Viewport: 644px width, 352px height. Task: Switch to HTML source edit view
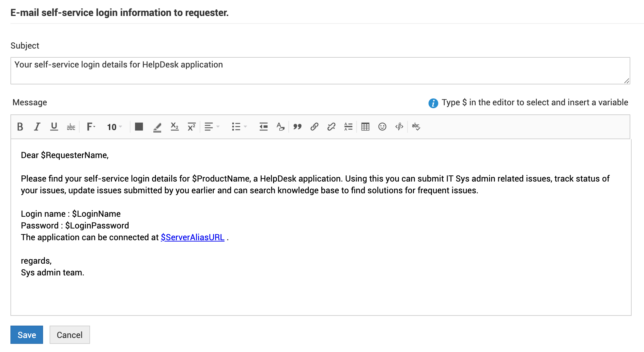point(399,127)
